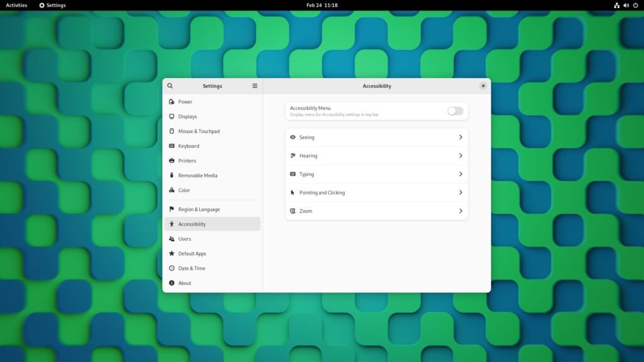Select Date & Time in sidebar
The image size is (644, 362).
pos(213,268)
